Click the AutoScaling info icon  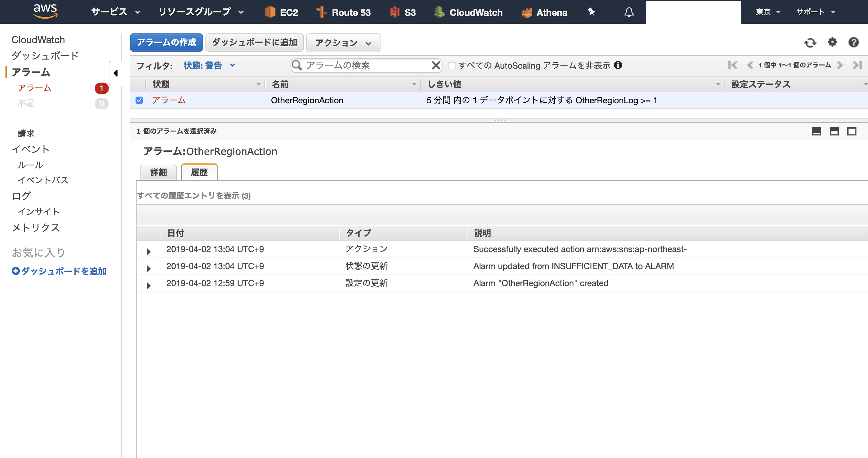point(618,65)
